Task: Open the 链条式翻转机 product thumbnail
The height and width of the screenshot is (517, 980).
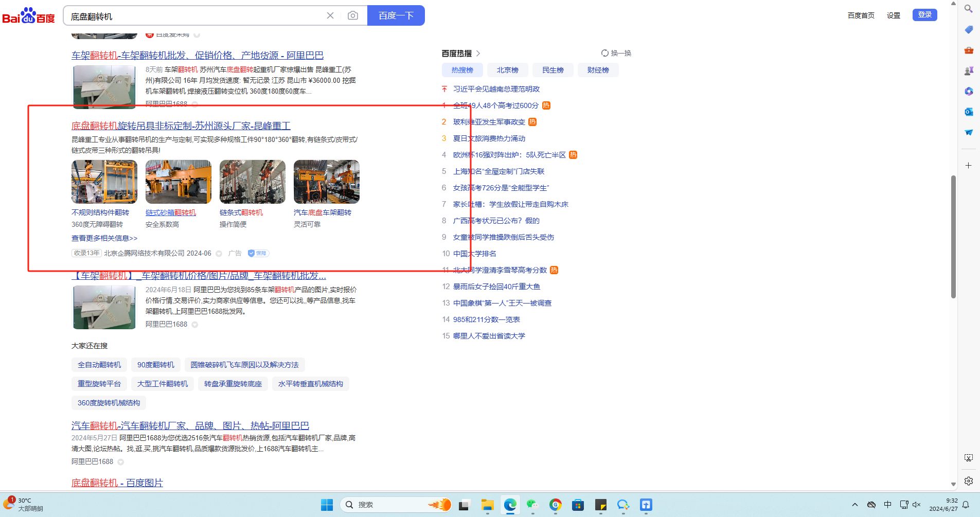Action: pyautogui.click(x=252, y=182)
